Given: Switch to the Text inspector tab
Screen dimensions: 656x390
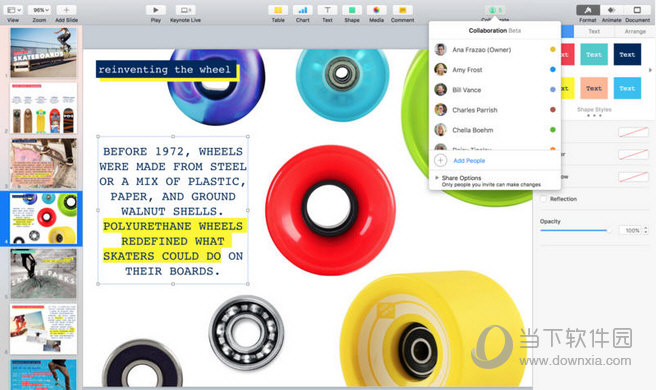Looking at the screenshot, I should pyautogui.click(x=594, y=31).
